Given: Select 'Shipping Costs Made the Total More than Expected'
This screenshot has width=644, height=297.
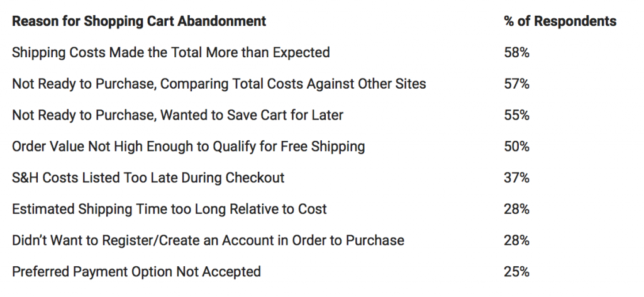Looking at the screenshot, I should (171, 53).
